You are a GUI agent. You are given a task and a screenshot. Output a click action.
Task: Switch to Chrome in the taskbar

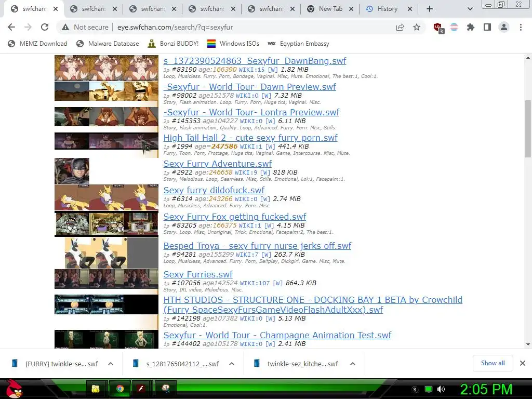tap(119, 389)
